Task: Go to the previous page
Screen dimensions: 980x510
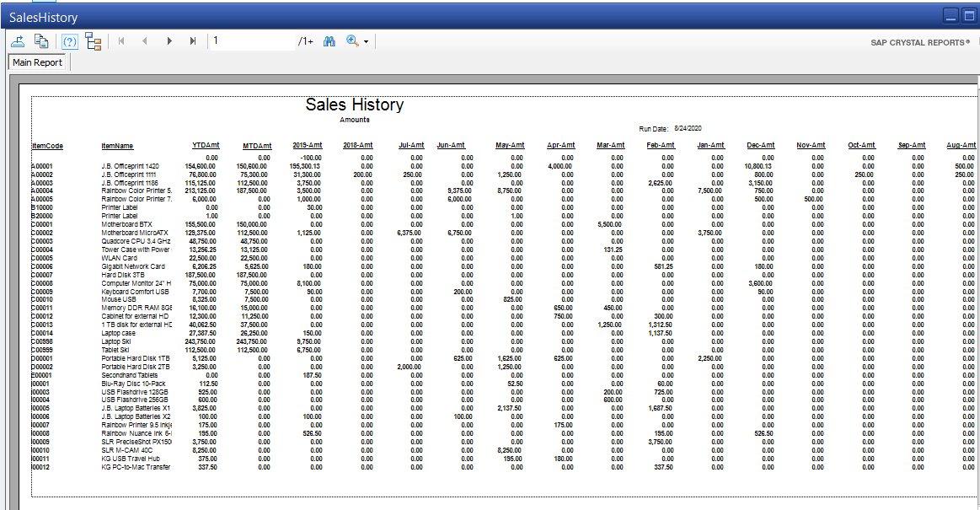Action: [x=144, y=40]
